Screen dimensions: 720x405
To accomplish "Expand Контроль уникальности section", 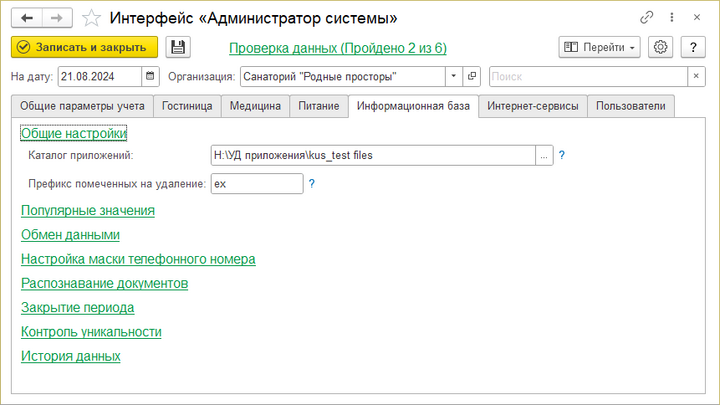I will [91, 332].
